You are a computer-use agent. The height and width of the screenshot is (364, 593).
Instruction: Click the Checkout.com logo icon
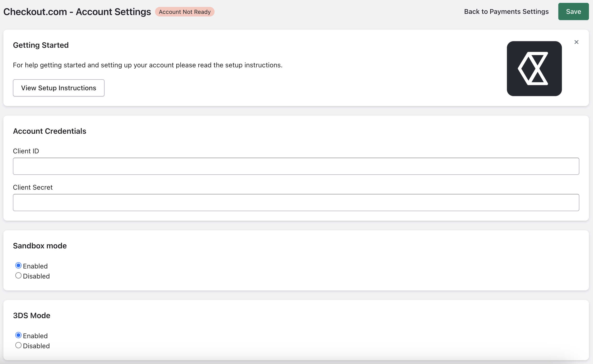[x=534, y=69]
